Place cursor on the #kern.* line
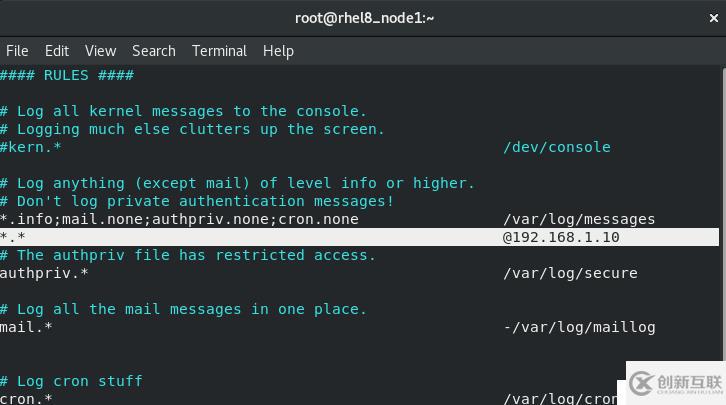The image size is (726, 405). pos(31,147)
